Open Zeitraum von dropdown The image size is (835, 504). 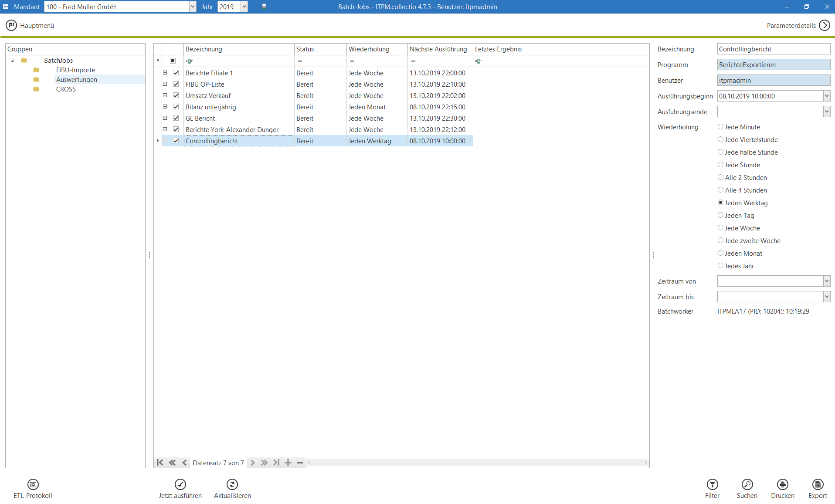point(827,281)
